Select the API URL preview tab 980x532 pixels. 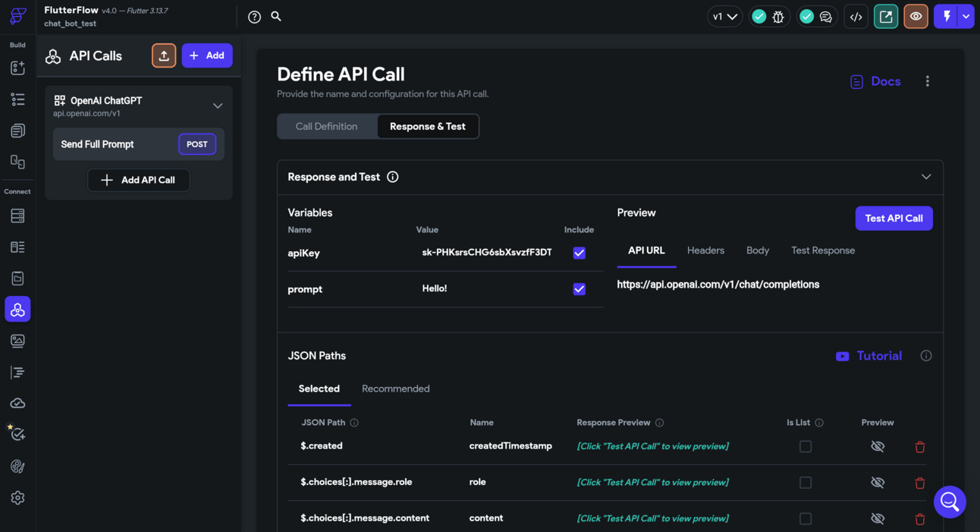pyautogui.click(x=646, y=251)
